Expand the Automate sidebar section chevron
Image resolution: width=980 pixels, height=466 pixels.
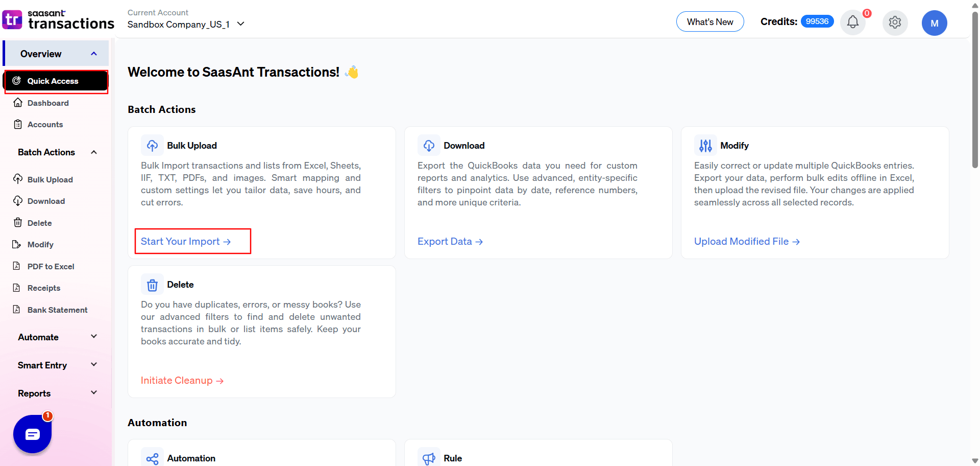[94, 336]
